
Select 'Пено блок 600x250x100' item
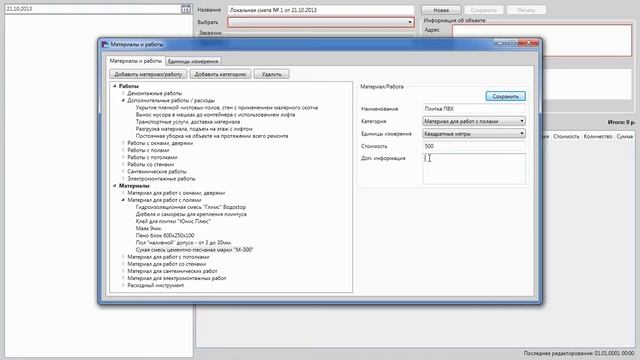(x=165, y=236)
